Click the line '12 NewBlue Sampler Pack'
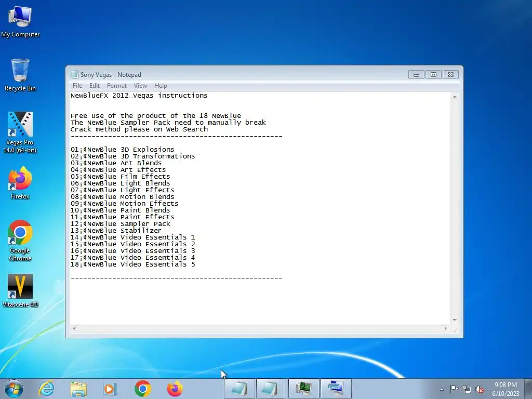The height and width of the screenshot is (399, 532). 120,224
